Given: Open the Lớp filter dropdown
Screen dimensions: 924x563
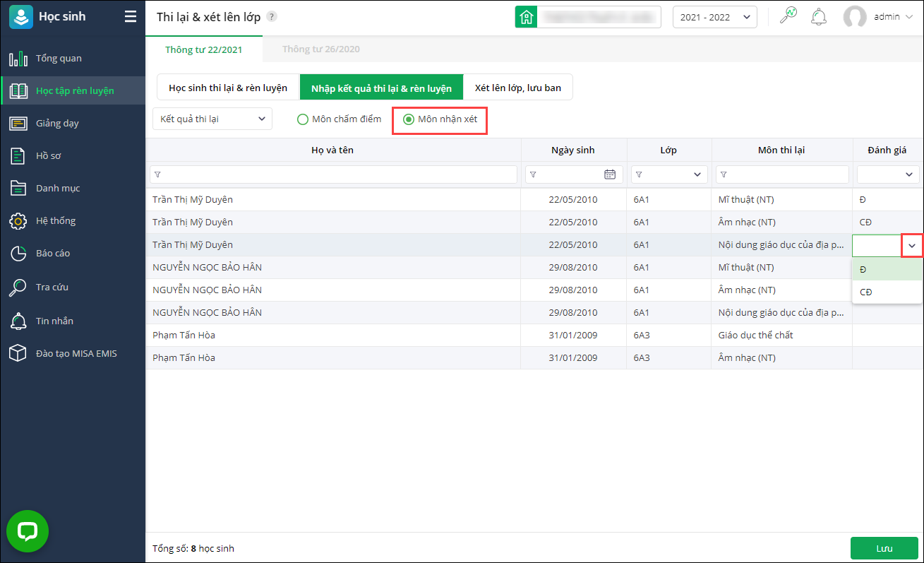Looking at the screenshot, I should click(x=669, y=174).
